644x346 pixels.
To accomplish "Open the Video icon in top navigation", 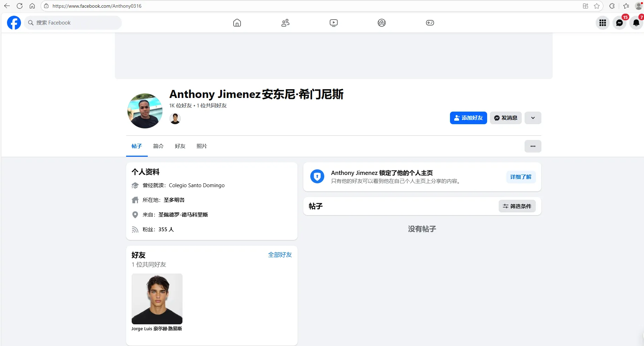I will (333, 22).
